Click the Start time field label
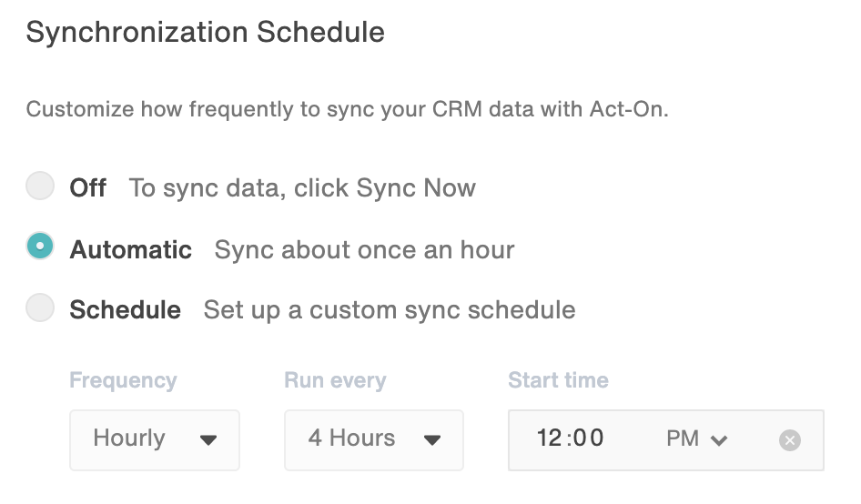Image resolution: width=861 pixels, height=504 pixels. click(559, 380)
